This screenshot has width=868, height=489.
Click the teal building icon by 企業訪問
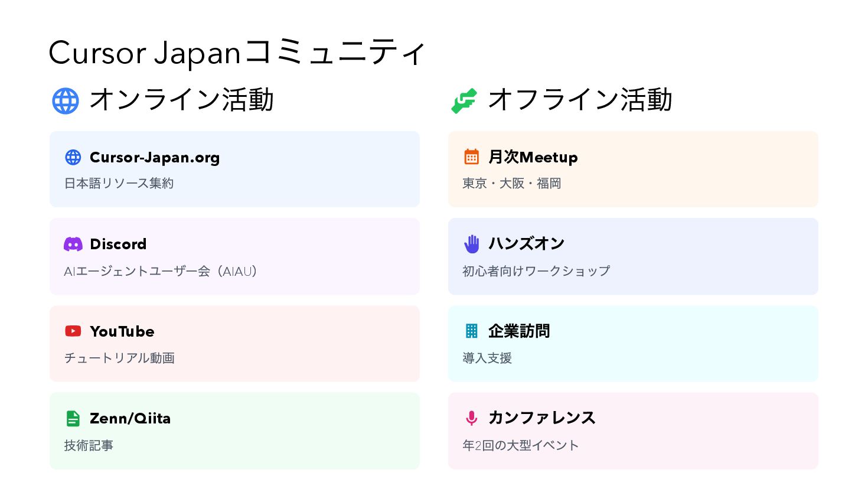click(471, 331)
